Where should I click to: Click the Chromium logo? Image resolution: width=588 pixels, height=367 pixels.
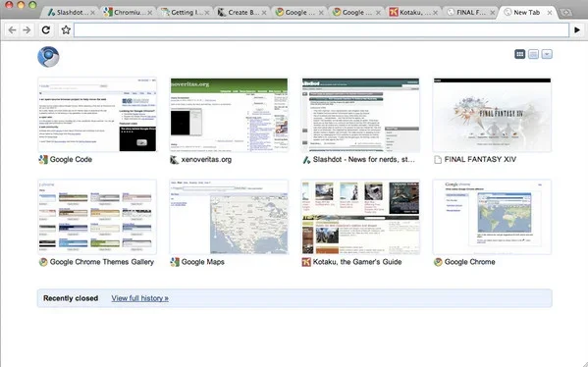(48, 57)
